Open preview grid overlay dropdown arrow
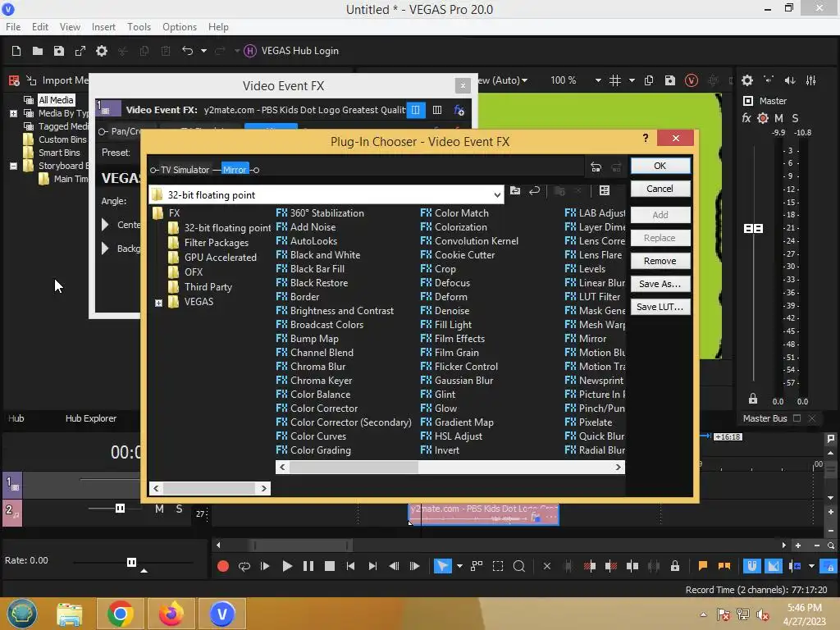This screenshot has height=630, width=840. pos(632,80)
